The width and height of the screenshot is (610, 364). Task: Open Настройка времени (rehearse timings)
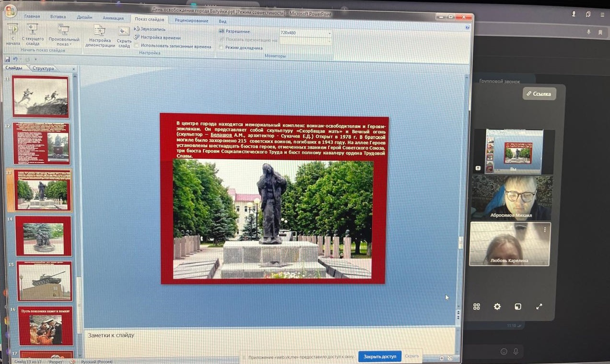[x=157, y=37]
